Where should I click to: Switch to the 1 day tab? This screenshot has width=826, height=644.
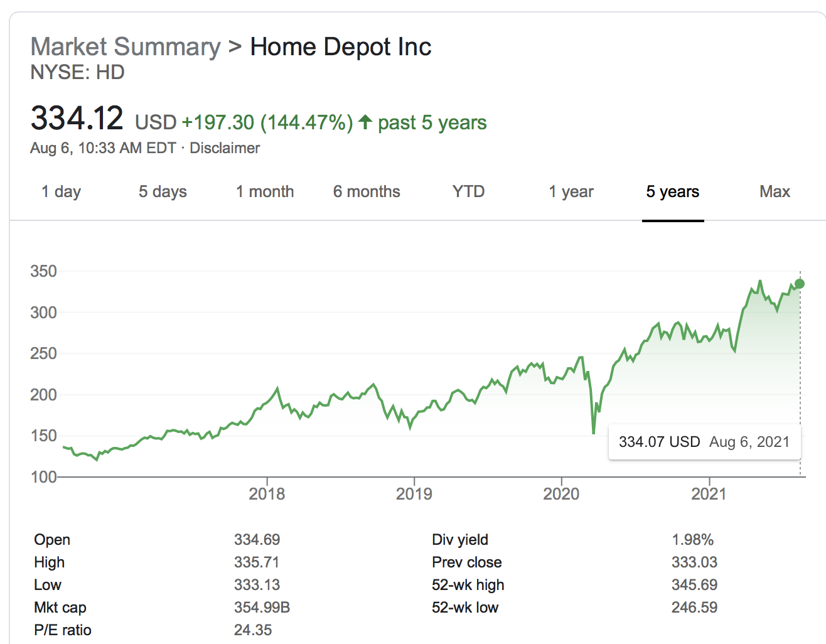tap(61, 191)
